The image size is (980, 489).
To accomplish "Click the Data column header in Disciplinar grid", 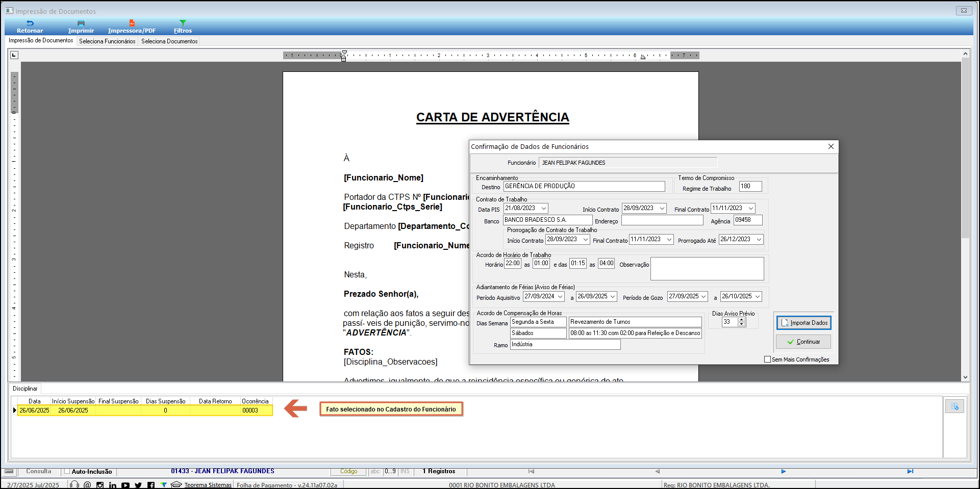I will 34,401.
